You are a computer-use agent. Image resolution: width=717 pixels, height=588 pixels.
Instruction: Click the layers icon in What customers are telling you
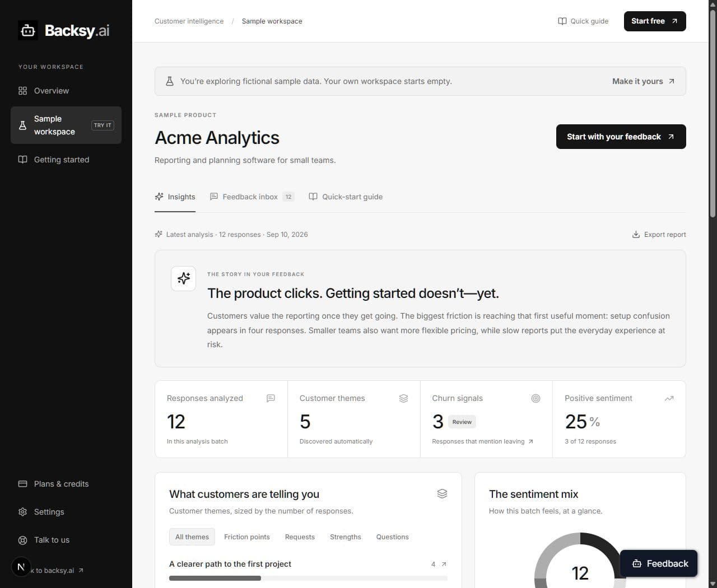pyautogui.click(x=442, y=493)
